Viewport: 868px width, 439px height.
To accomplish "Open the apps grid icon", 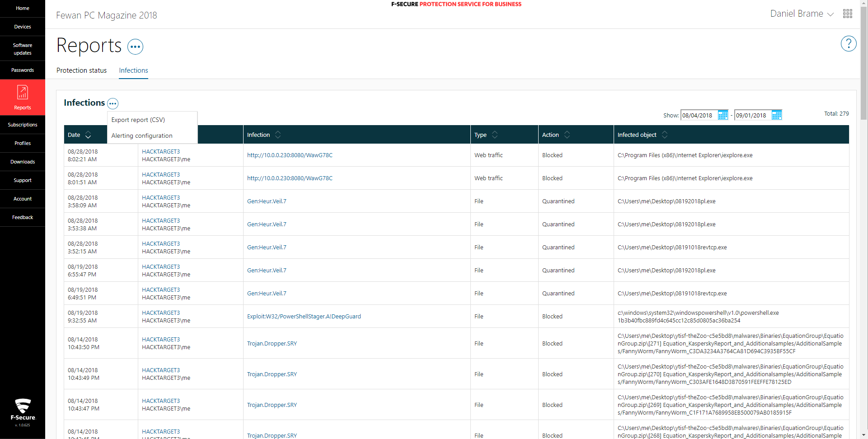I will 847,14.
